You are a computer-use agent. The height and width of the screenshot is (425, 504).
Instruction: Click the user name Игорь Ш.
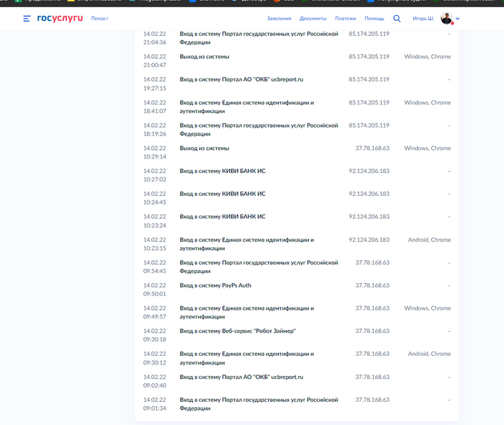click(x=423, y=19)
